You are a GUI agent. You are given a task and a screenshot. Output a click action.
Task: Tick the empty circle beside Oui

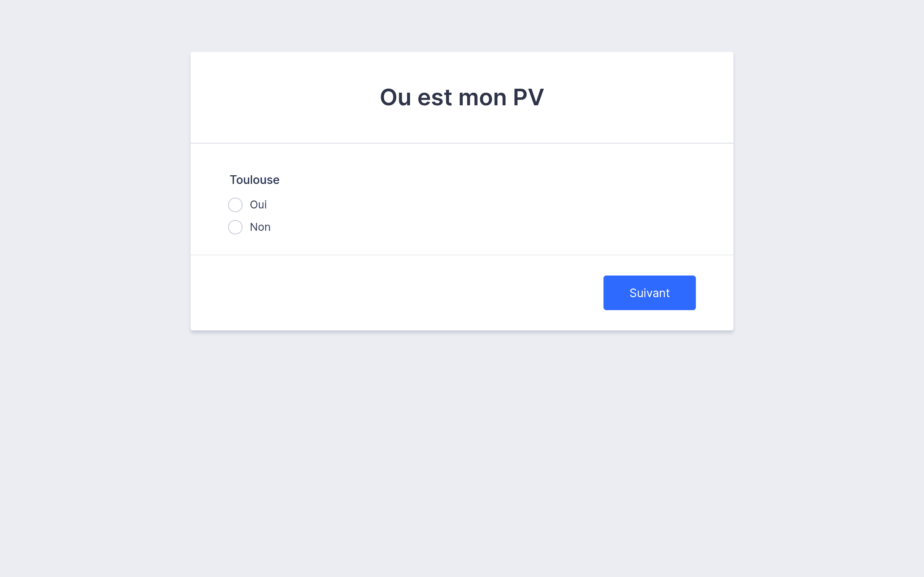tap(235, 205)
